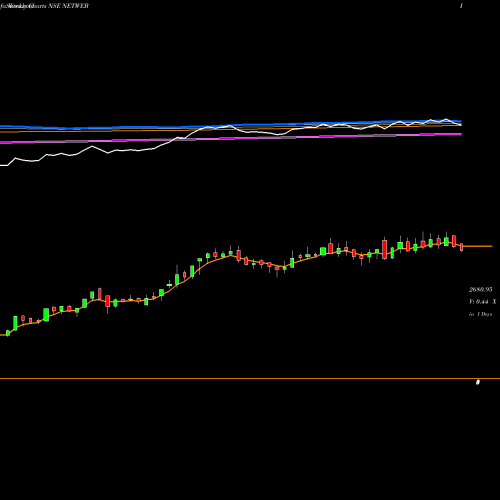Click the price value 2680.95

point(480,289)
